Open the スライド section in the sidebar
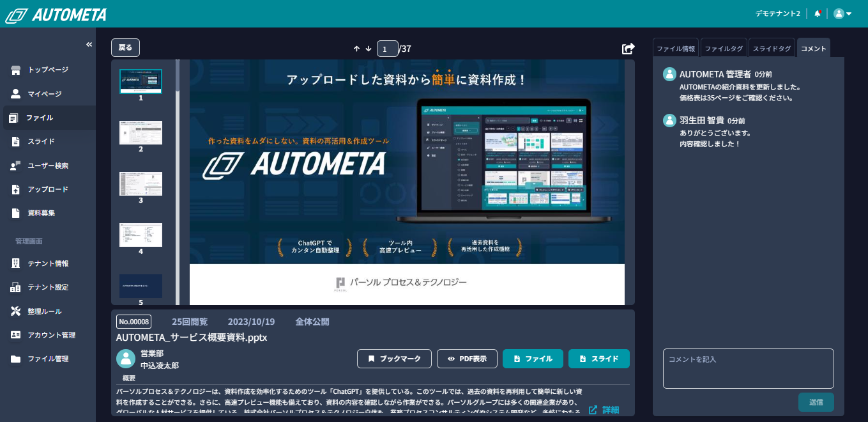The width and height of the screenshot is (868, 422). pos(48,141)
